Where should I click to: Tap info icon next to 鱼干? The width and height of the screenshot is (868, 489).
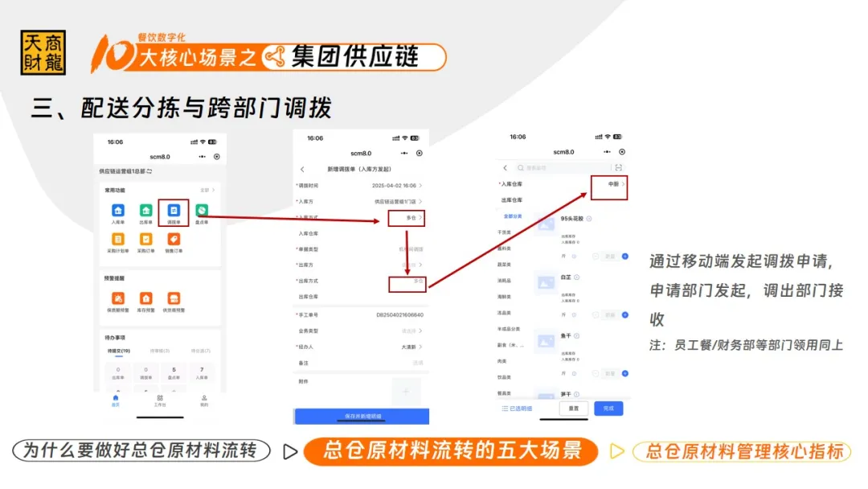click(x=577, y=335)
